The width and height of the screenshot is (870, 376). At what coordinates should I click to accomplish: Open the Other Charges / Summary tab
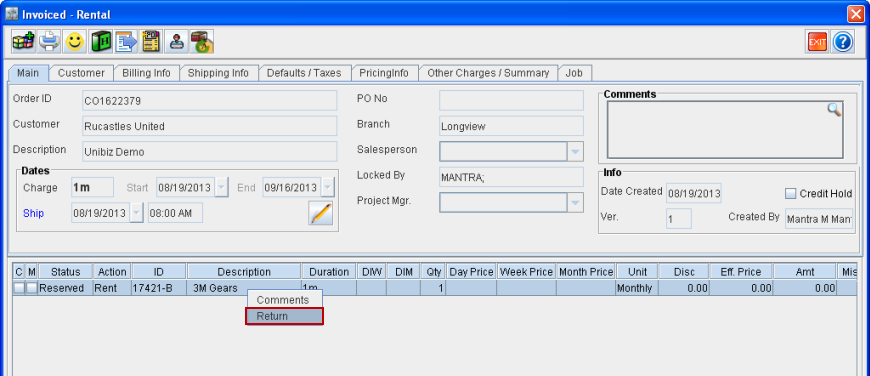488,73
